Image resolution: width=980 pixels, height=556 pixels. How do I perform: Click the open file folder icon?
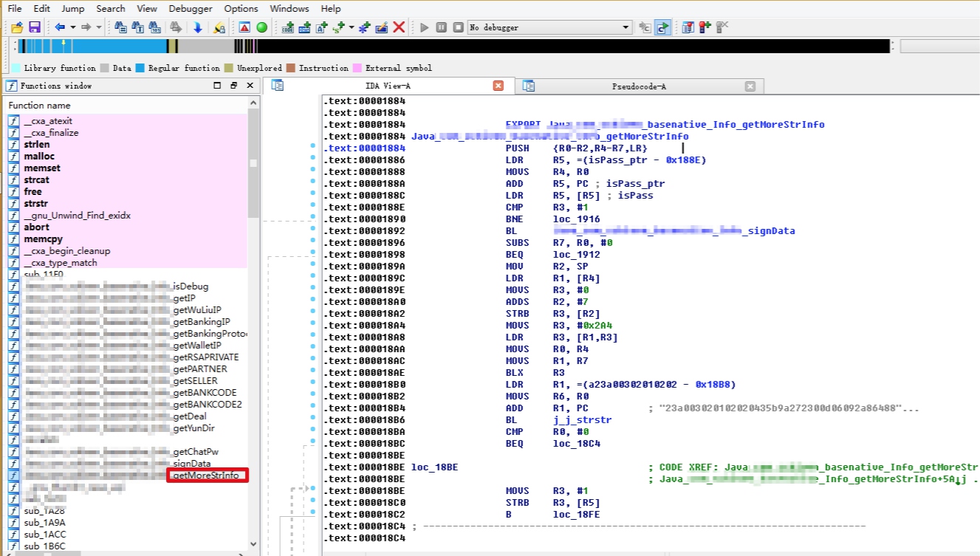point(17,27)
